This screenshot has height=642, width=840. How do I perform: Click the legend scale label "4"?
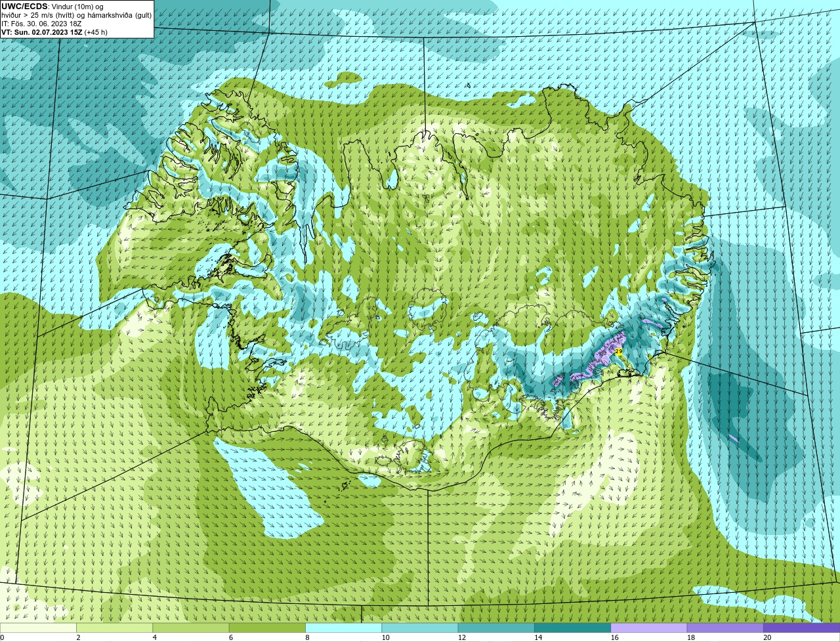click(155, 637)
